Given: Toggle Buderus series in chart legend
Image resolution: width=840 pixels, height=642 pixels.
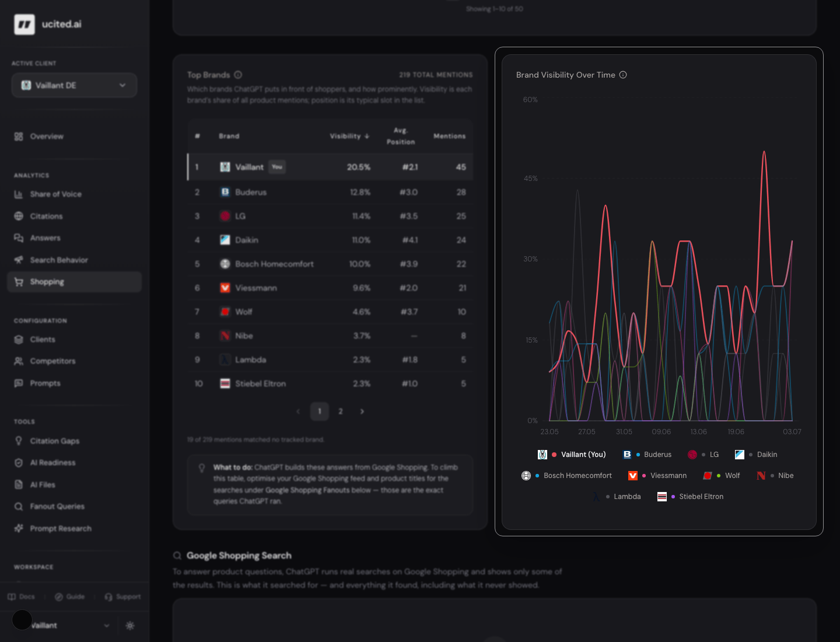Looking at the screenshot, I should (647, 455).
